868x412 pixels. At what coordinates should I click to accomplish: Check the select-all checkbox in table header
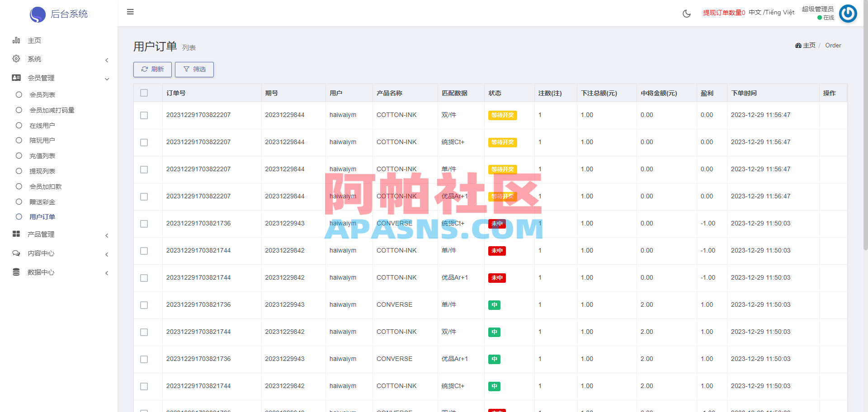click(x=144, y=93)
